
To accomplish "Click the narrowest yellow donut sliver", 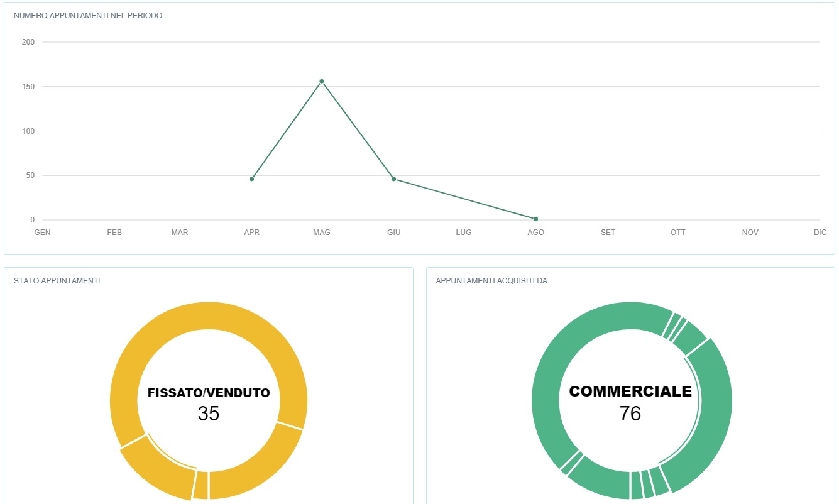I will (200, 485).
